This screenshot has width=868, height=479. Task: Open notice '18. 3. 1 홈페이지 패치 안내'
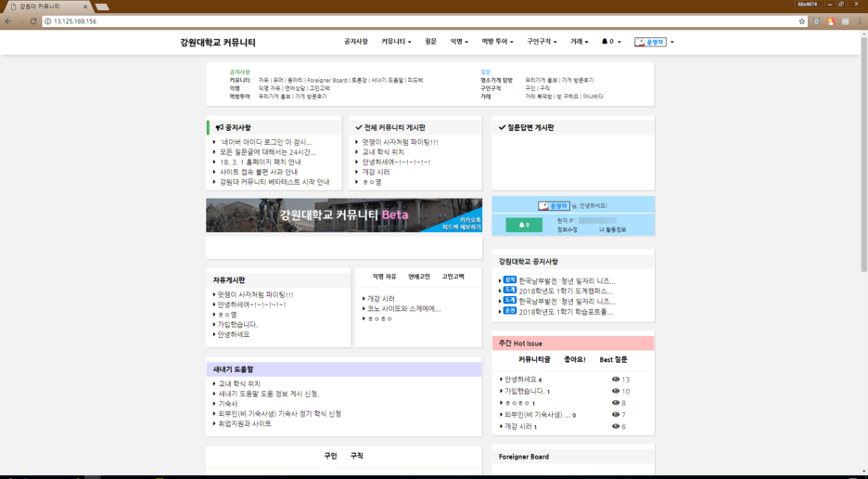point(261,162)
